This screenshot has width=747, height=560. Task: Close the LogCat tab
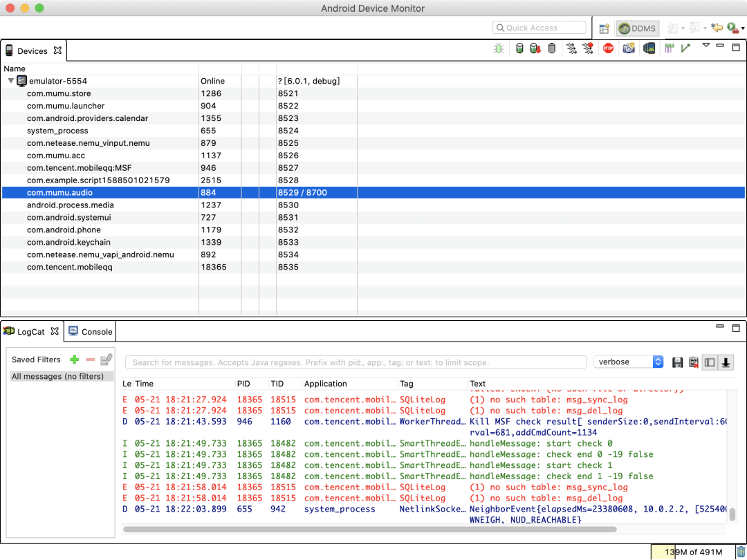click(x=55, y=331)
